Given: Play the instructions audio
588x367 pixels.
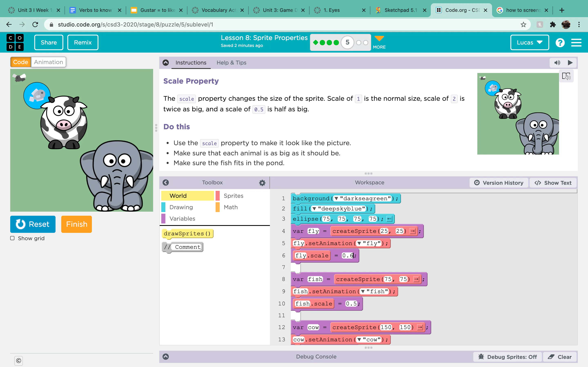Looking at the screenshot, I should click(x=570, y=63).
